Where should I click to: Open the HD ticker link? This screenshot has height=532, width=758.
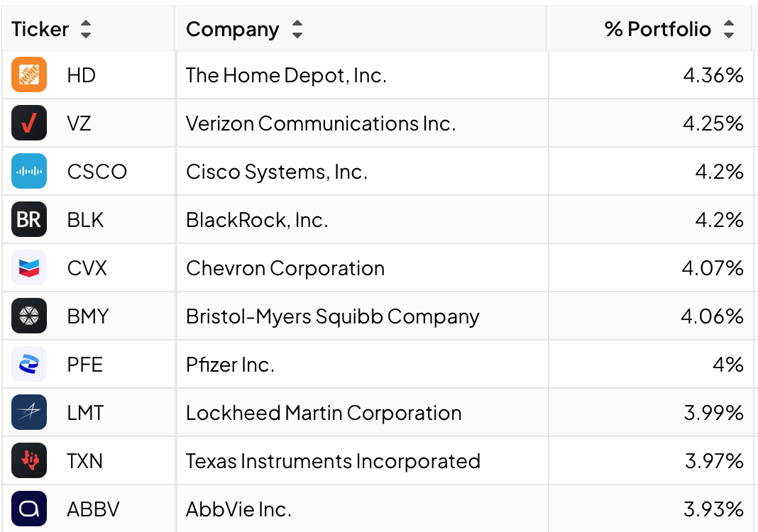tap(81, 75)
